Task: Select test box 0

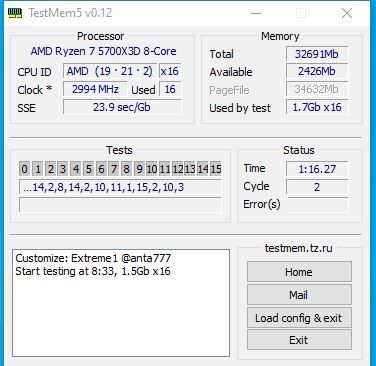Action: coord(24,169)
